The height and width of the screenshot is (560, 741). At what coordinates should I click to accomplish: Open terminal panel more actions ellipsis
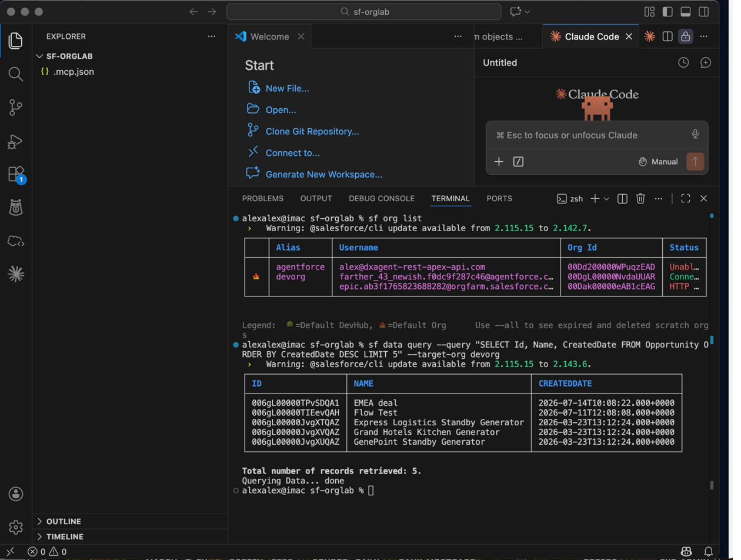click(x=659, y=199)
